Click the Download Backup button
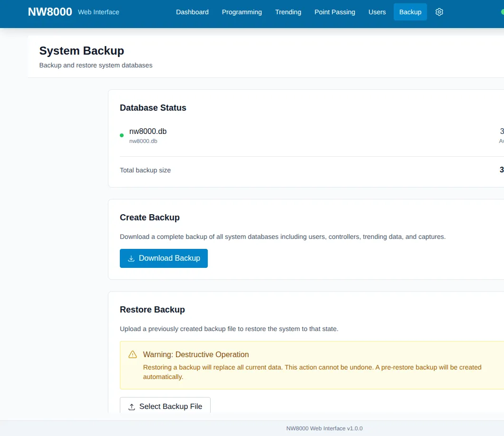Image resolution: width=504 pixels, height=436 pixels. pyautogui.click(x=164, y=258)
